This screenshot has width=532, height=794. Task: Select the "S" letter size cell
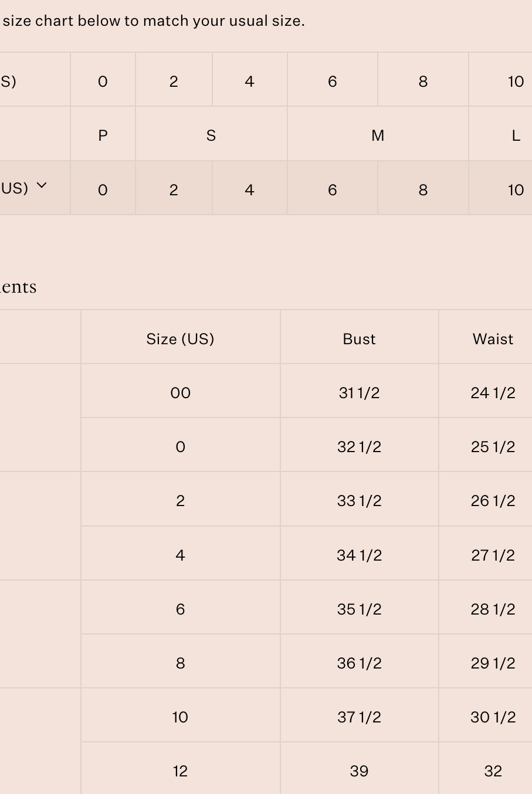click(211, 135)
